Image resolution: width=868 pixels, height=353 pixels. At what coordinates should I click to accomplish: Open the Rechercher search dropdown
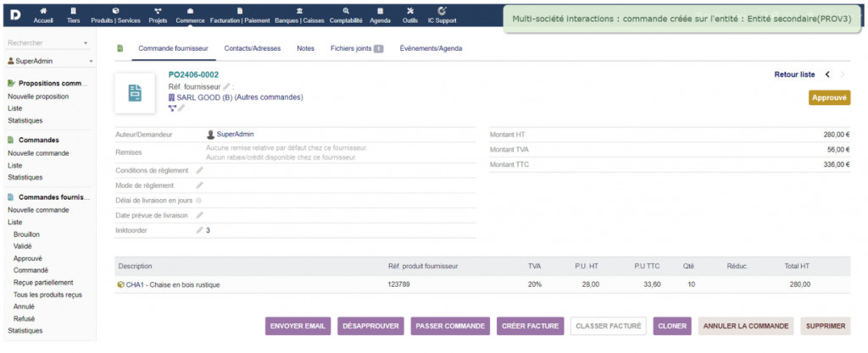48,42
